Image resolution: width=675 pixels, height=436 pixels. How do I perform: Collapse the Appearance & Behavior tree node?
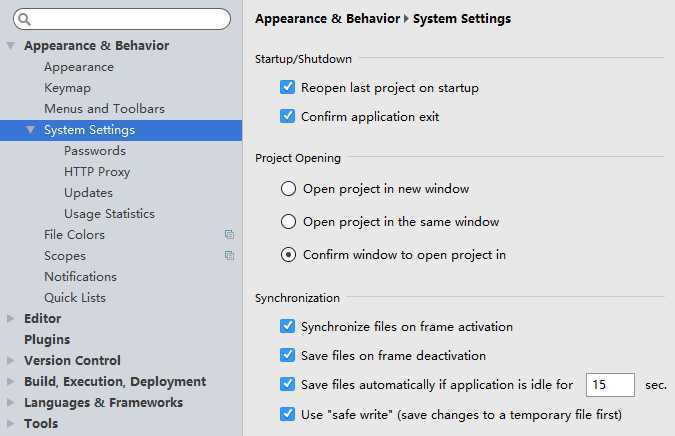(x=11, y=45)
